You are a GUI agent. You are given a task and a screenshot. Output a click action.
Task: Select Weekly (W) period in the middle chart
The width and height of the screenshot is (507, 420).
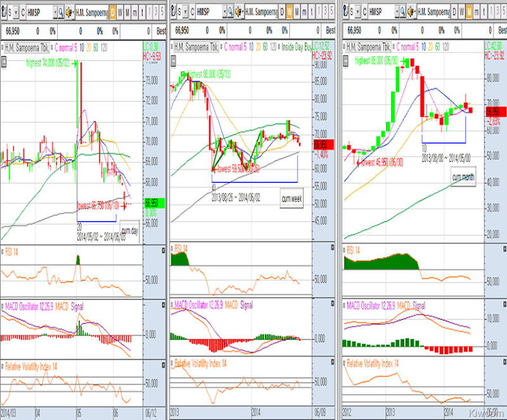(290, 12)
